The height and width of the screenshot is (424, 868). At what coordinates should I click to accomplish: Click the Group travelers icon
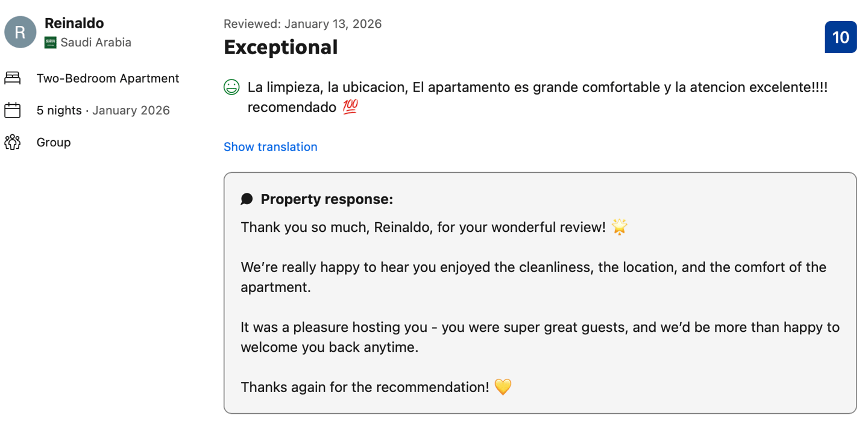(13, 142)
